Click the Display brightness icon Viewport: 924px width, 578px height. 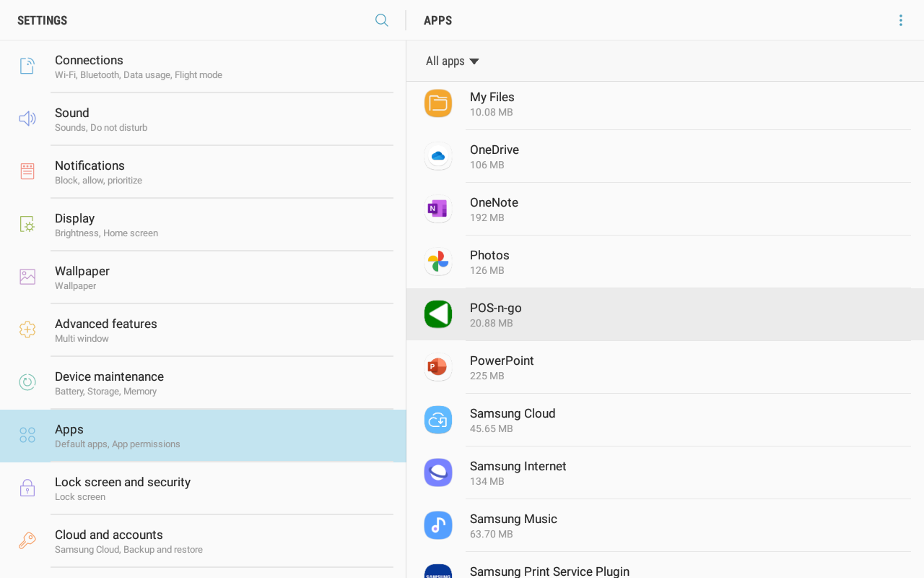(x=27, y=224)
